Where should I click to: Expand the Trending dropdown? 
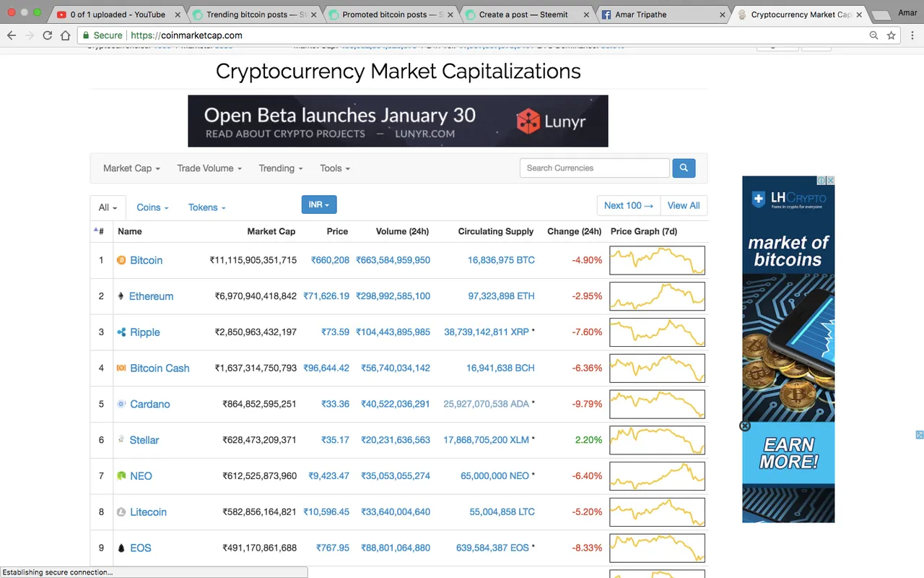coord(281,168)
